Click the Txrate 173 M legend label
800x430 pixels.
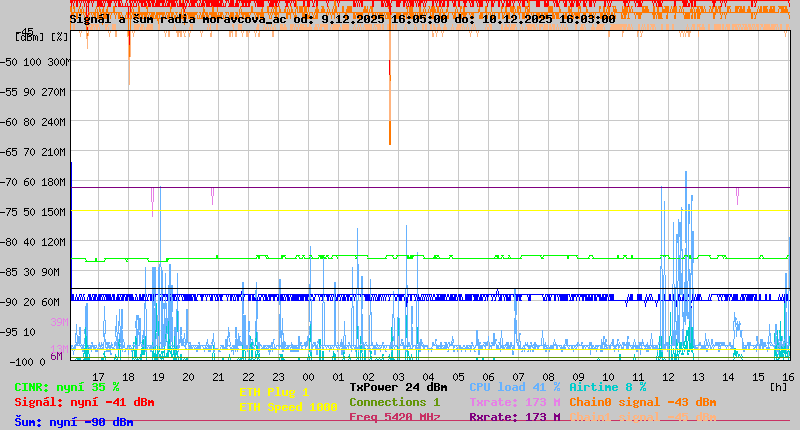(514, 402)
